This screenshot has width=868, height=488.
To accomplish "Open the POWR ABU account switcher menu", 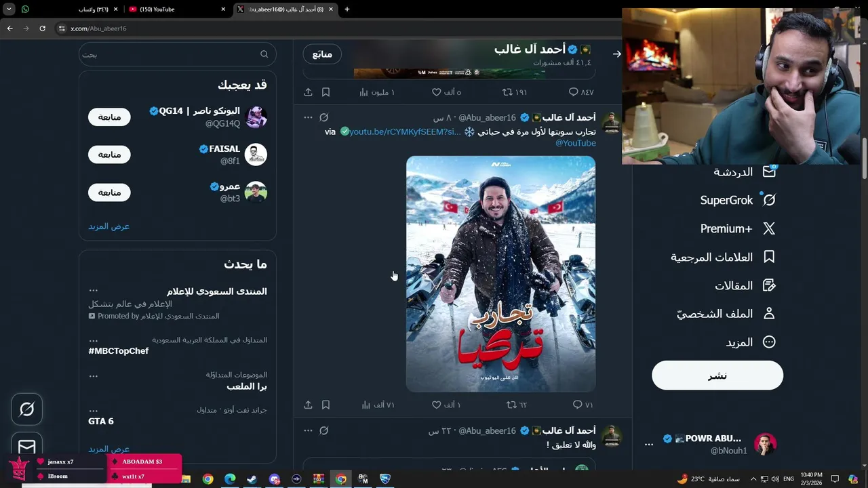I will pos(649,444).
